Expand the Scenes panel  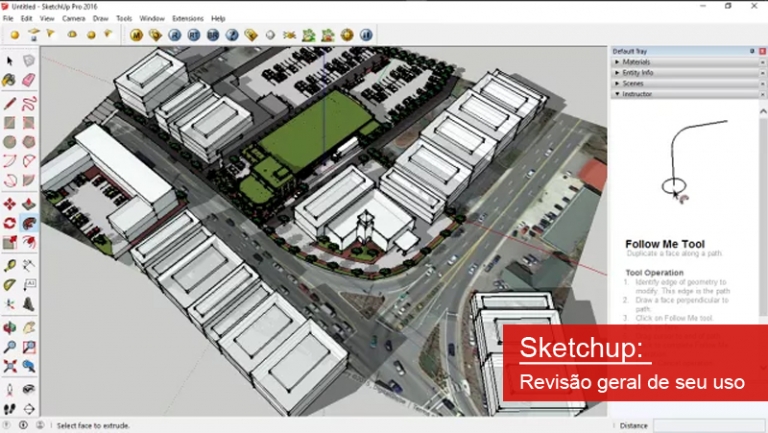point(686,84)
